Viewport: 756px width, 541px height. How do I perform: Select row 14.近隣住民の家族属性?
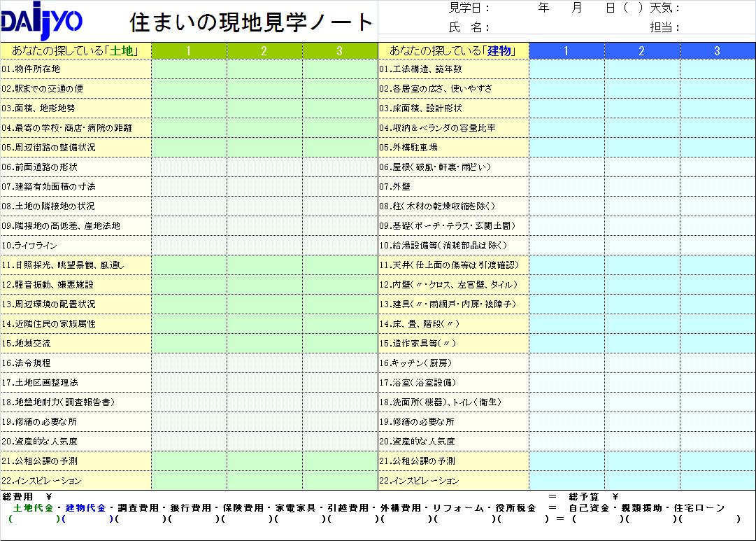[76, 324]
